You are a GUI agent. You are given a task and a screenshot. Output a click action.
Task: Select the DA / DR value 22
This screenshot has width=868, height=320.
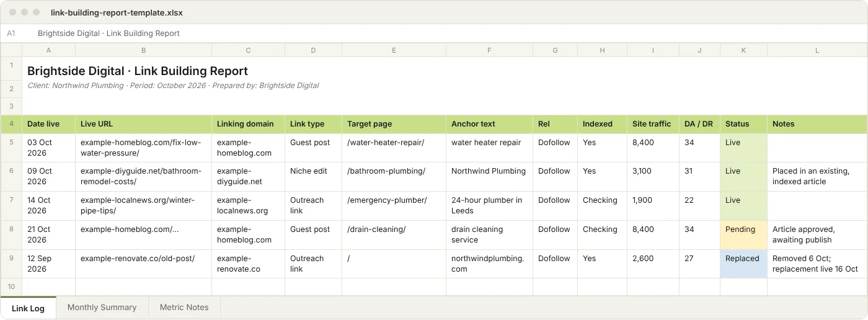click(699, 206)
